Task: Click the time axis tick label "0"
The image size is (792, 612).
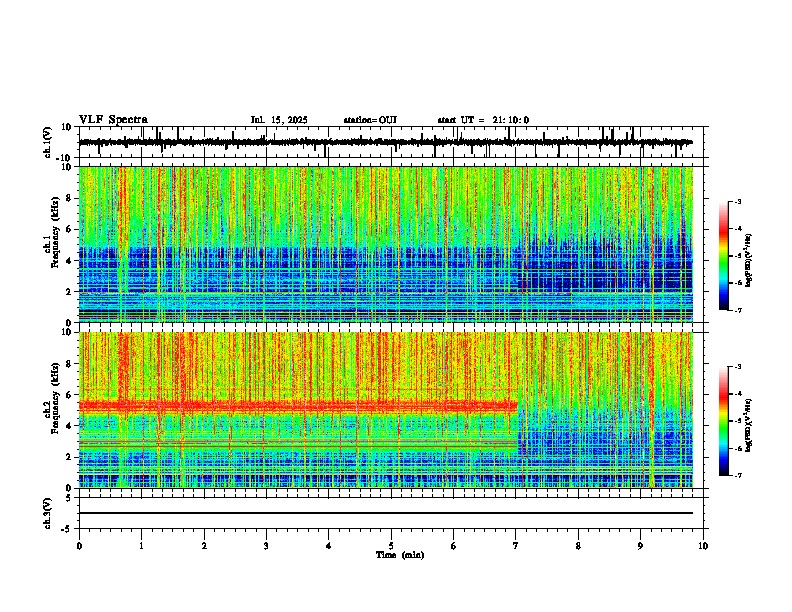Action: coord(79,546)
